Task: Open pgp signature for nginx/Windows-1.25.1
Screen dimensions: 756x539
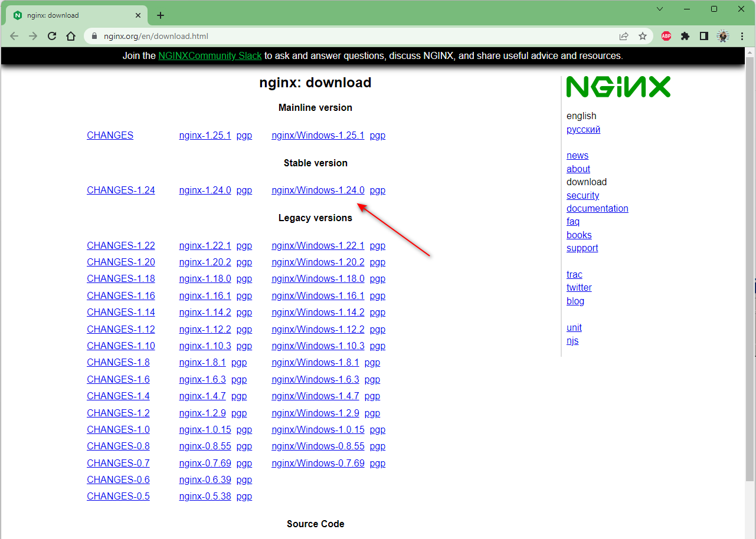Action: click(378, 135)
